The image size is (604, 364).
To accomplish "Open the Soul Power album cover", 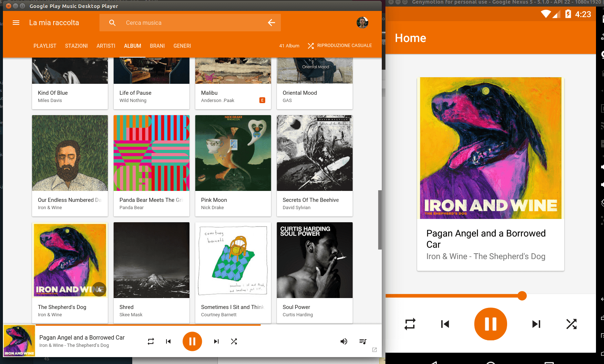I will click(315, 260).
